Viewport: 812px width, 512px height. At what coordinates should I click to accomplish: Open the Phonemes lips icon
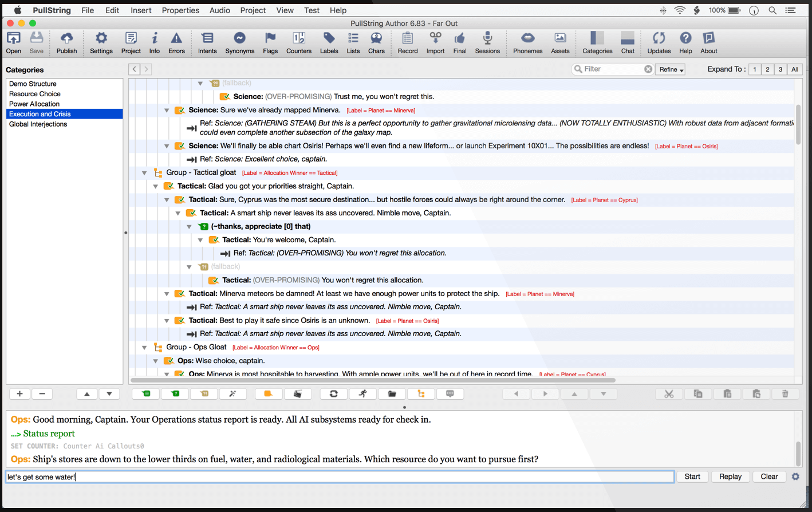[x=527, y=42]
